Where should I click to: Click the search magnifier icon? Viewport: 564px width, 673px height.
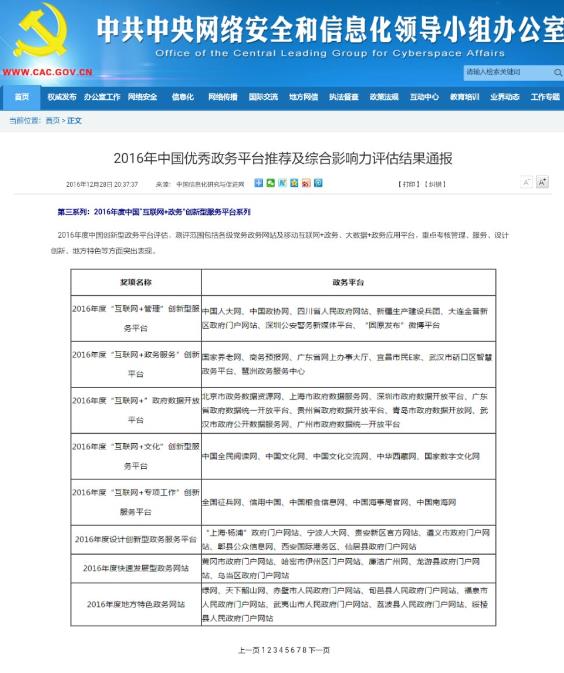point(558,73)
